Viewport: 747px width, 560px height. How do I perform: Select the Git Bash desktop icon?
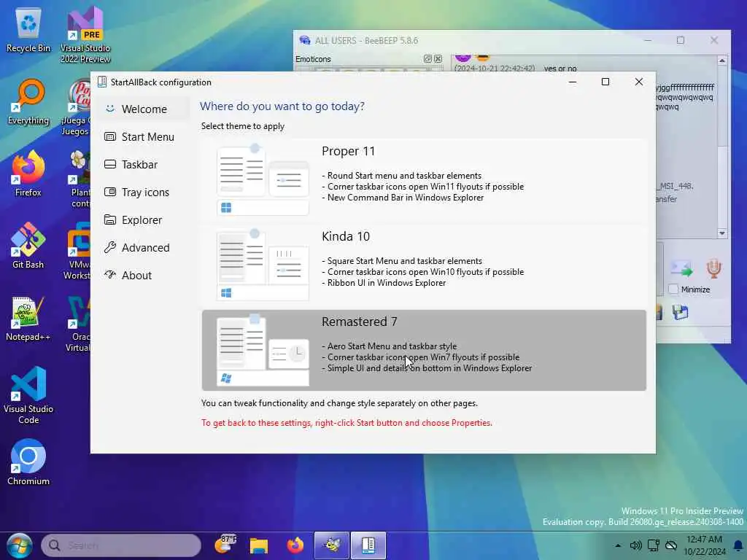coord(28,246)
